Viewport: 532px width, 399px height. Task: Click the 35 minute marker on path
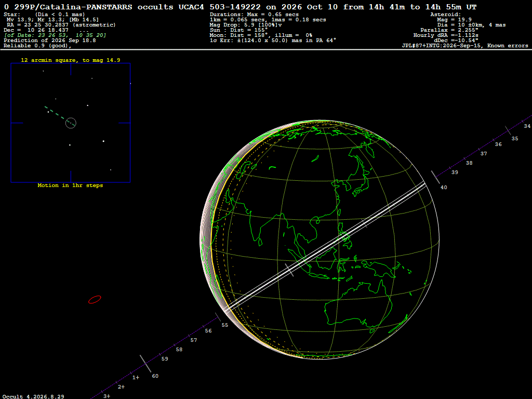coord(515,138)
